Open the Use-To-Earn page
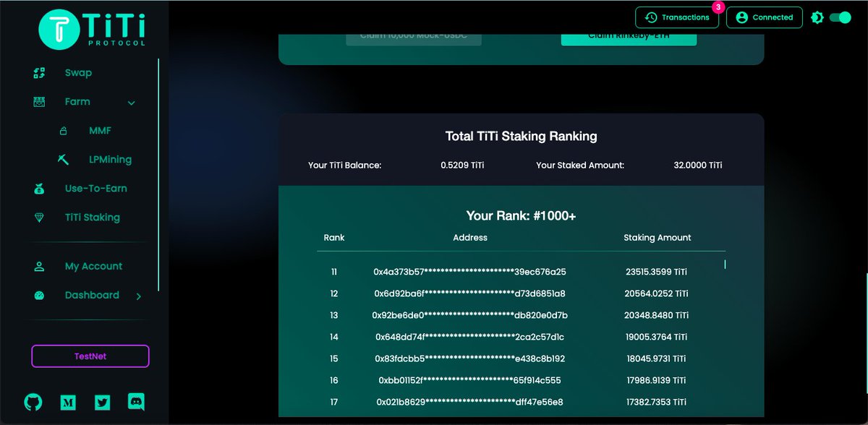The image size is (868, 425). tap(95, 189)
